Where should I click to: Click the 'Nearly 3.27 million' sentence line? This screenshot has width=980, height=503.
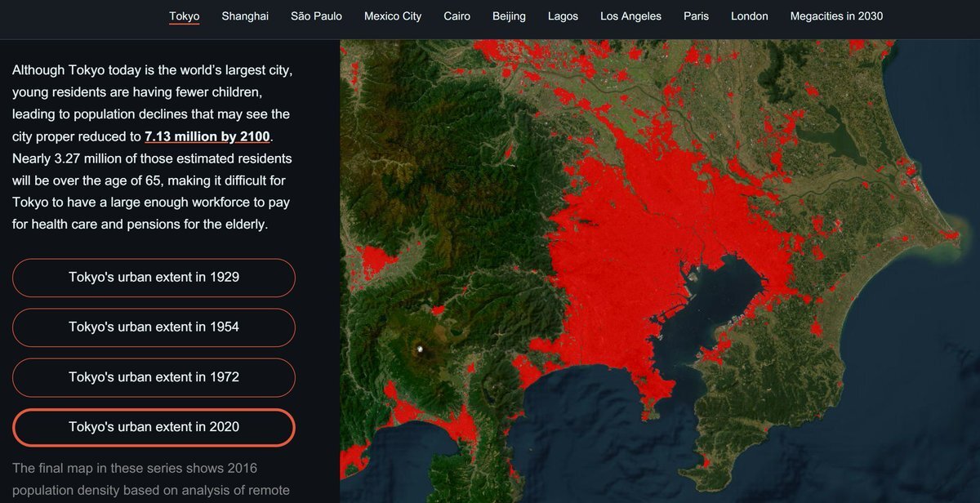coord(152,158)
